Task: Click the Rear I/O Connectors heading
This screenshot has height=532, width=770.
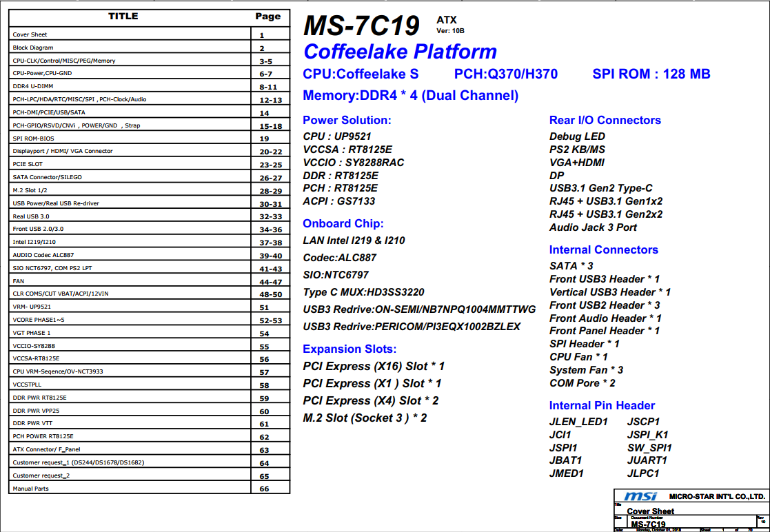Action: 605,120
